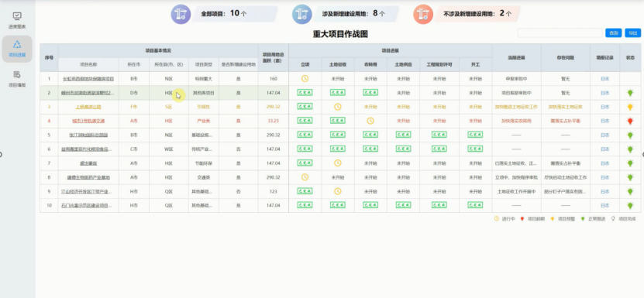Click row 4 area value 33.23
Viewport: 644px width, 298px height.
pyautogui.click(x=273, y=121)
